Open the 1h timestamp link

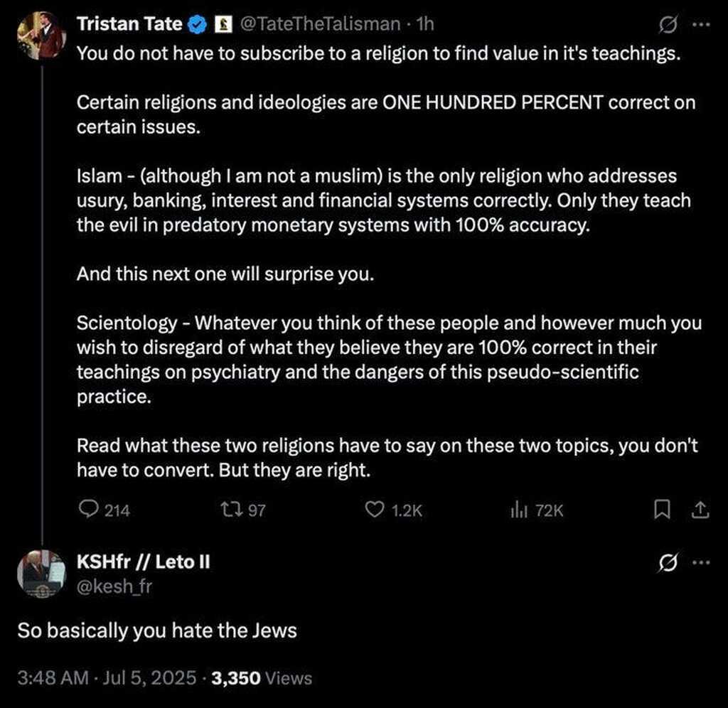tap(424, 24)
